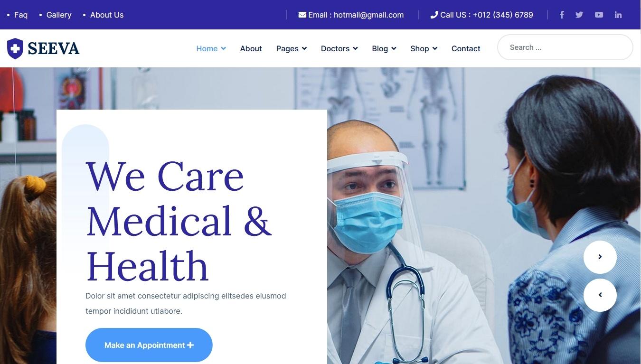Expand the Doctors dropdown menu
Image resolution: width=641 pixels, height=364 pixels.
pyautogui.click(x=339, y=48)
